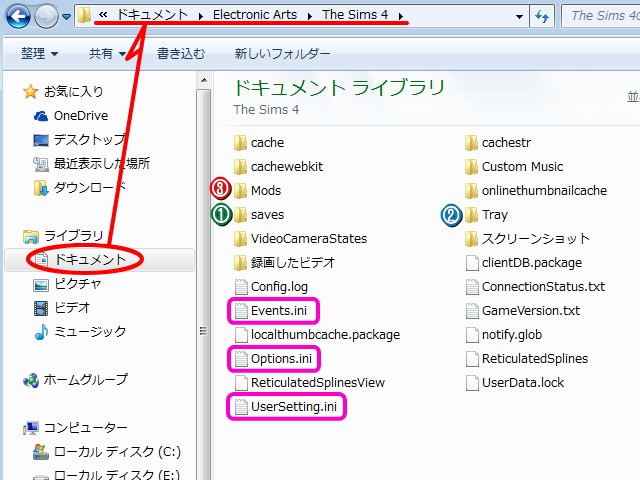Select the onlinethumbnailcache folder

click(x=536, y=191)
